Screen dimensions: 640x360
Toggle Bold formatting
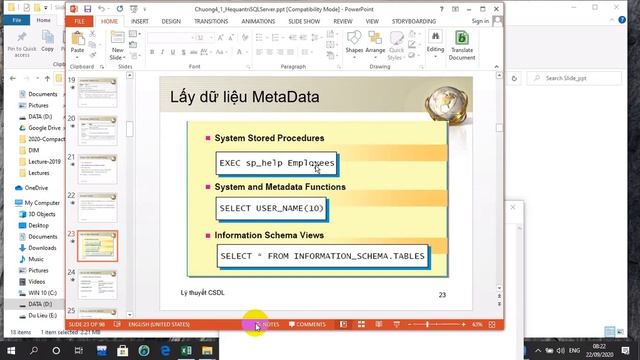click(152, 52)
